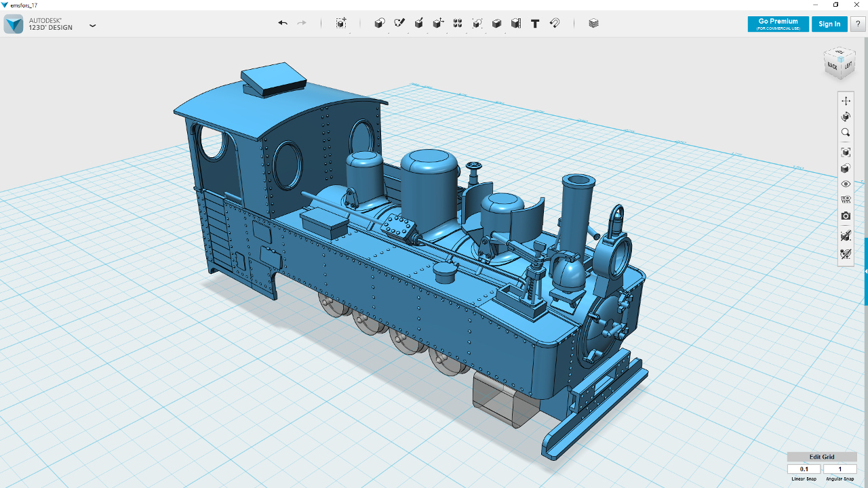Click the Redo arrow in the toolbar

(302, 23)
